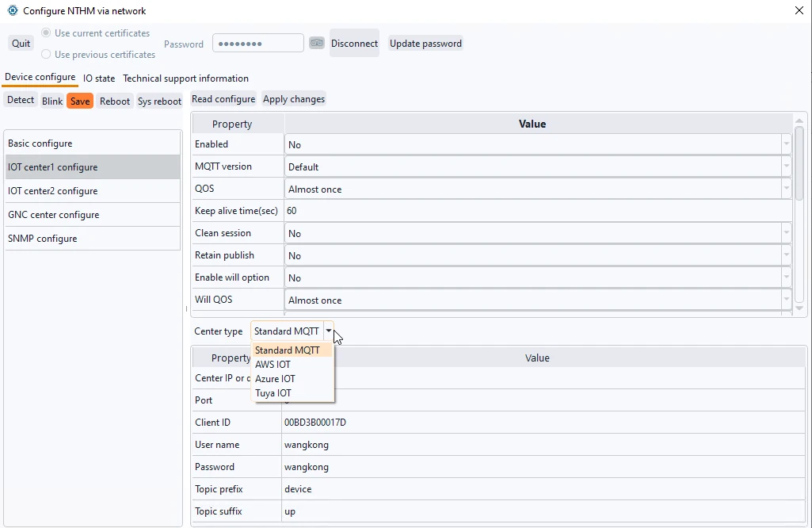Choose Azure IOT center type
The height and width of the screenshot is (528, 812).
pos(292,379)
